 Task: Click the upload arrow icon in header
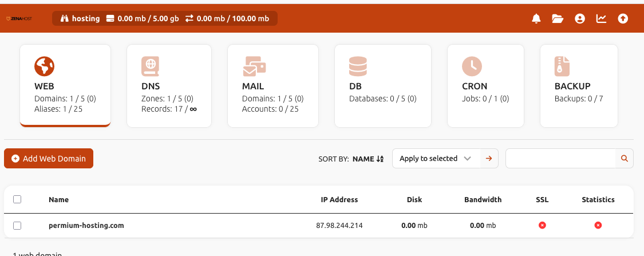[x=623, y=19]
